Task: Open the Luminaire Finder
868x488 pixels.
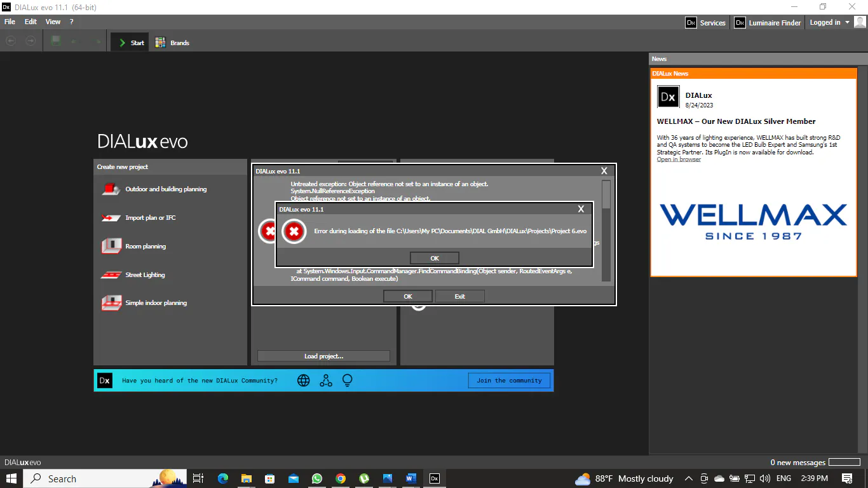Action: tap(768, 22)
